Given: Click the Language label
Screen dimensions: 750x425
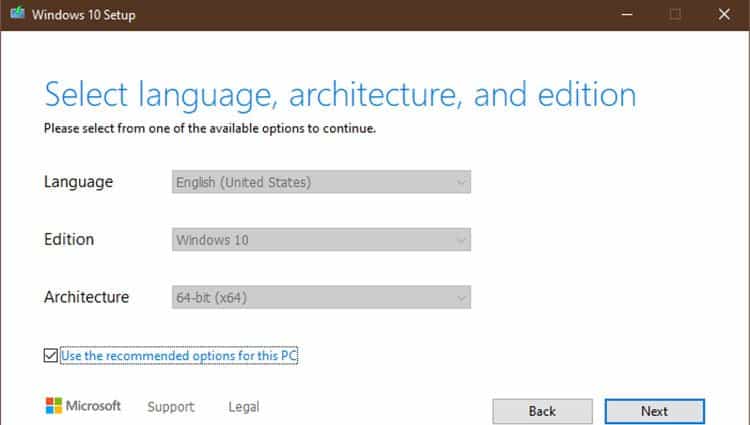Looking at the screenshot, I should tap(78, 182).
